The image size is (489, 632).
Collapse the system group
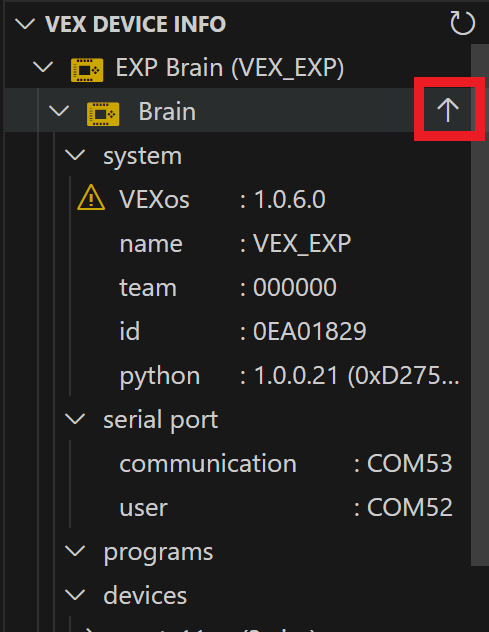coord(75,155)
